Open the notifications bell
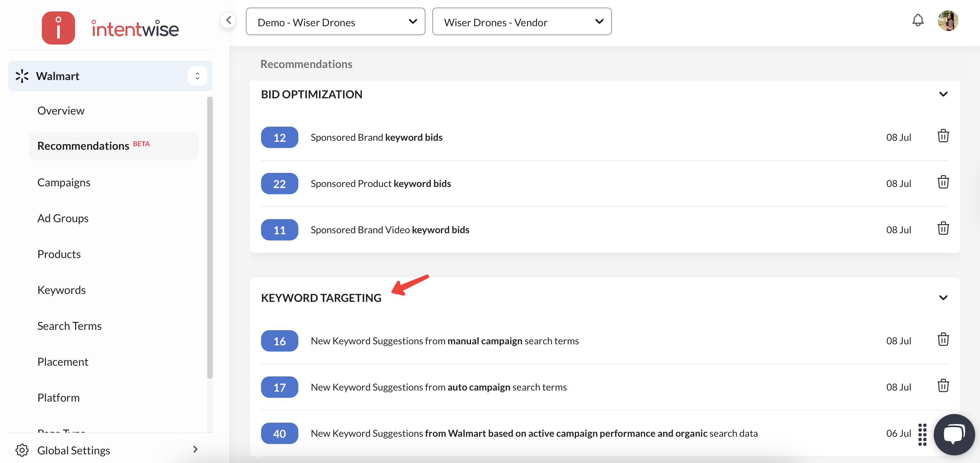Image resolution: width=980 pixels, height=463 pixels. (x=917, y=20)
